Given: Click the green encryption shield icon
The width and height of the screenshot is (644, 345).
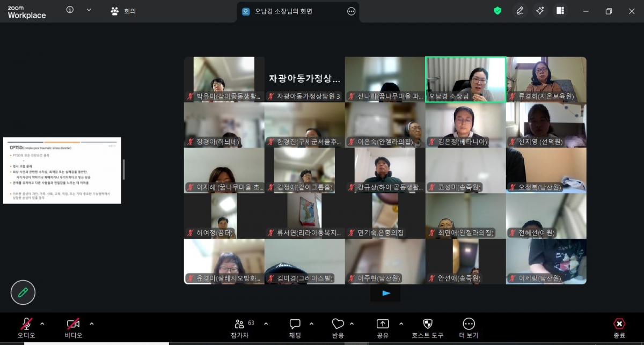Looking at the screenshot, I should point(497,11).
